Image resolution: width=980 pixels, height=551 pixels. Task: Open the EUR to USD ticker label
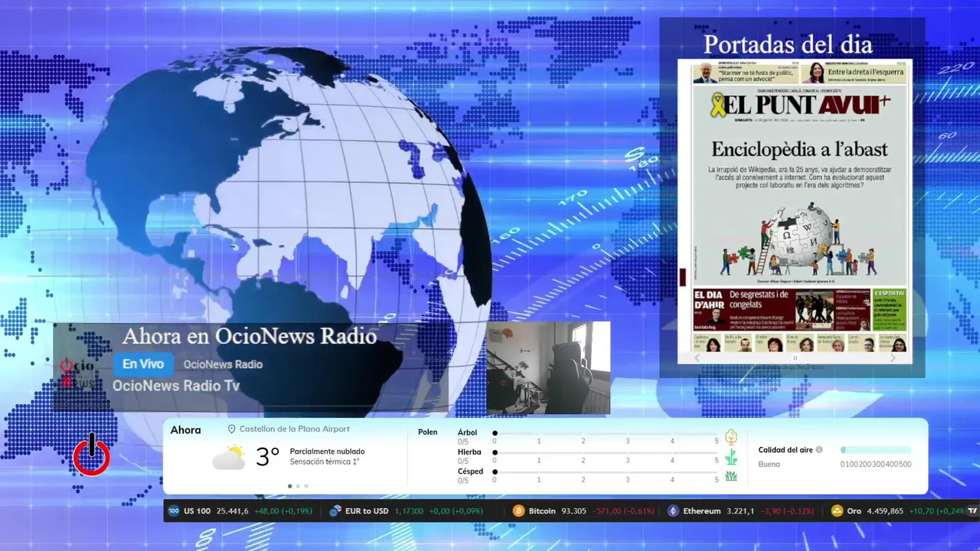367,510
